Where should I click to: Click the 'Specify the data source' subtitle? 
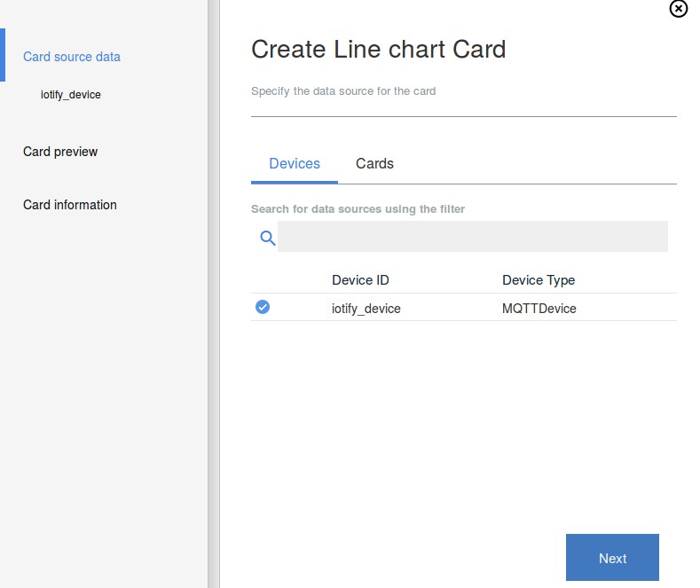tap(343, 91)
